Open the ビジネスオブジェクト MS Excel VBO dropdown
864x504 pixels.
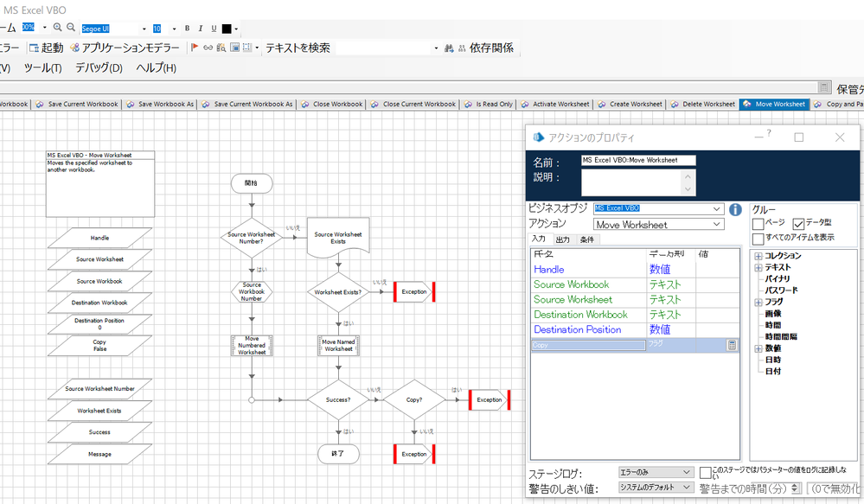coord(716,208)
